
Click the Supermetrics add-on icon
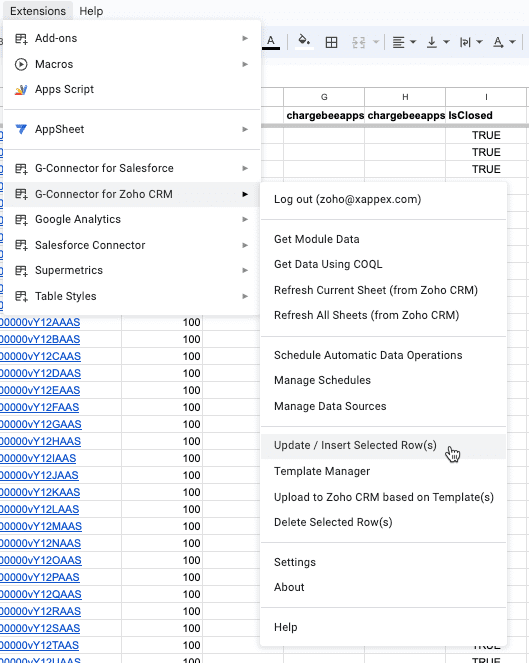click(x=21, y=271)
